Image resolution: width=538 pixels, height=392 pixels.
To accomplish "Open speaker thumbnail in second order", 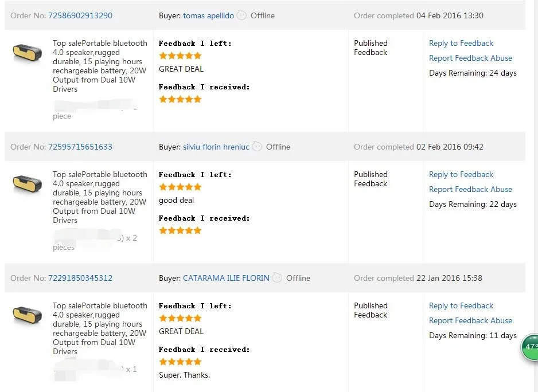I will [x=27, y=184].
